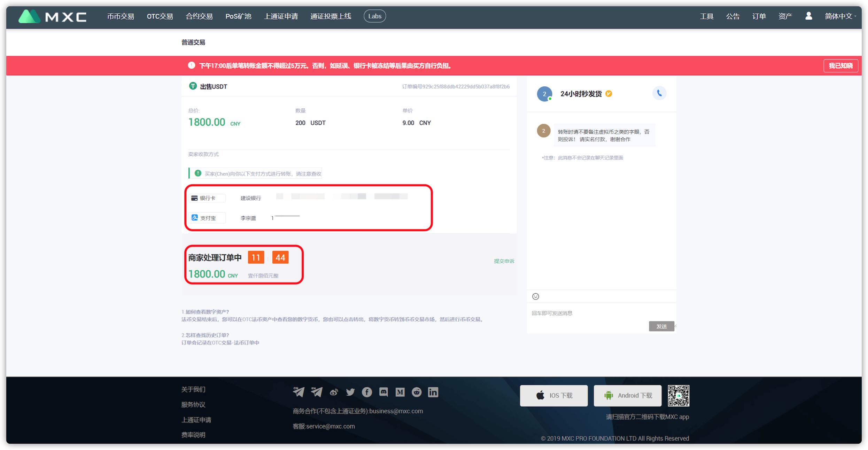Open the 订单 orders menu
Screen dimensions: 868x450
click(759, 16)
